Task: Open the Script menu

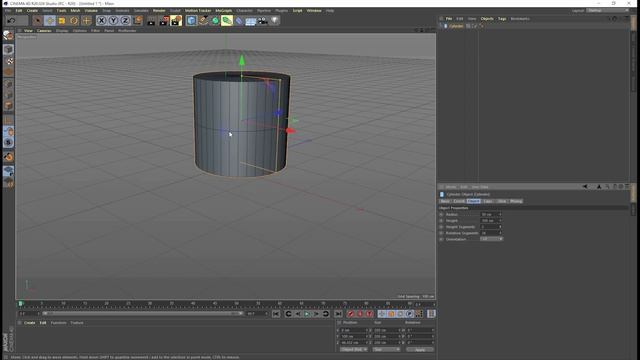Action: tap(298, 11)
